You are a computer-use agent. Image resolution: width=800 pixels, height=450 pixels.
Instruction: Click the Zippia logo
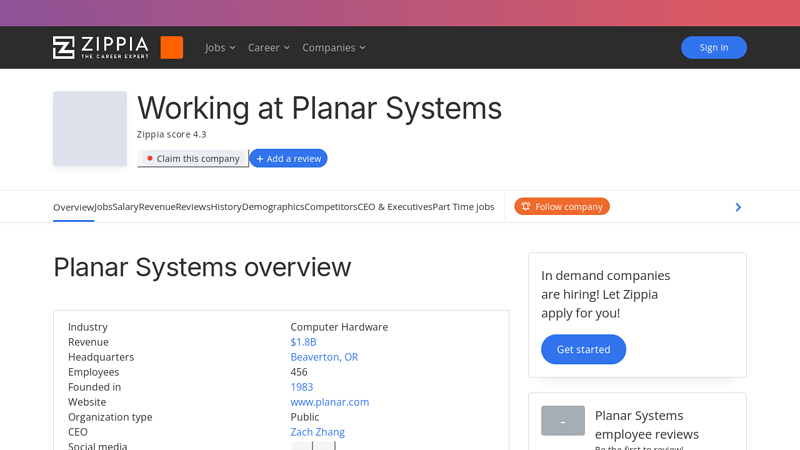click(101, 47)
